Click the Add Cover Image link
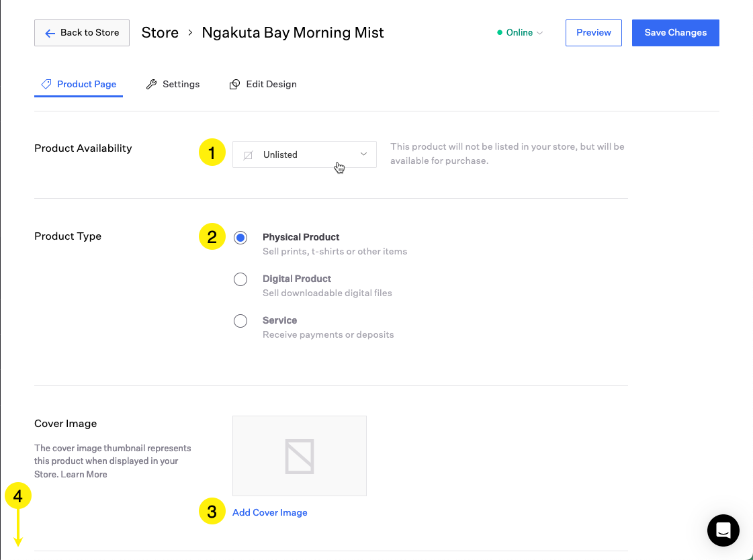Screen dimensions: 753x560 pos(269,512)
